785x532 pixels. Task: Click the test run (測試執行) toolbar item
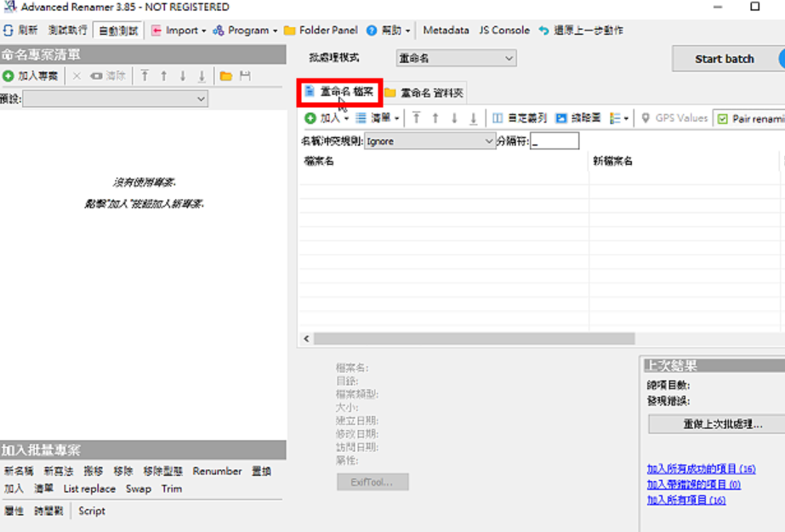tap(67, 31)
